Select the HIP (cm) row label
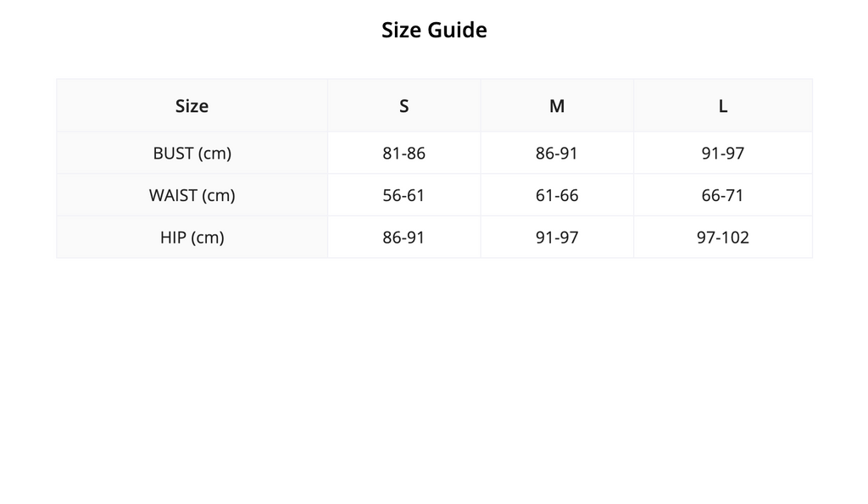The width and height of the screenshot is (868, 504). pos(192,237)
